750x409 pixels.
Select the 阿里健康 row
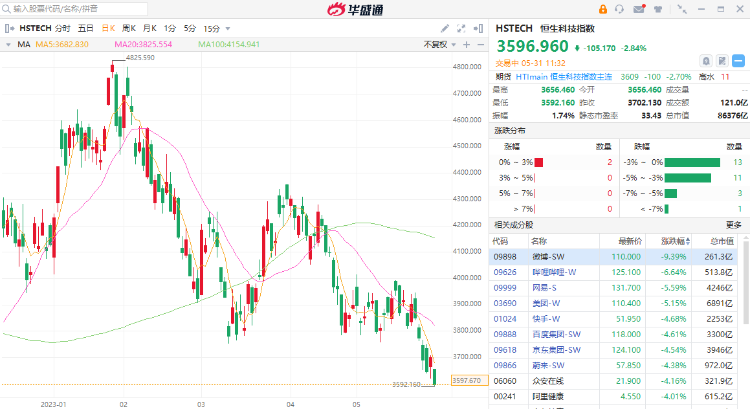pyautogui.click(x=614, y=397)
